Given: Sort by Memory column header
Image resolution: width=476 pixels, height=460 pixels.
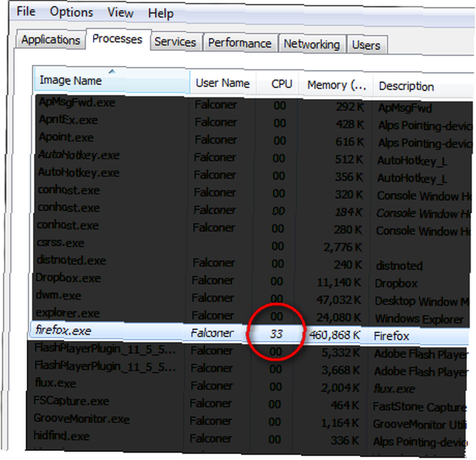Looking at the screenshot, I should (x=336, y=85).
